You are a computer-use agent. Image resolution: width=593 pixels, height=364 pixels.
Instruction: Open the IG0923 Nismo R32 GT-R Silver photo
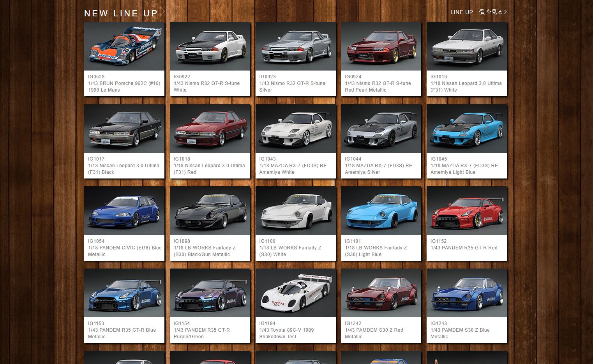[x=296, y=46]
